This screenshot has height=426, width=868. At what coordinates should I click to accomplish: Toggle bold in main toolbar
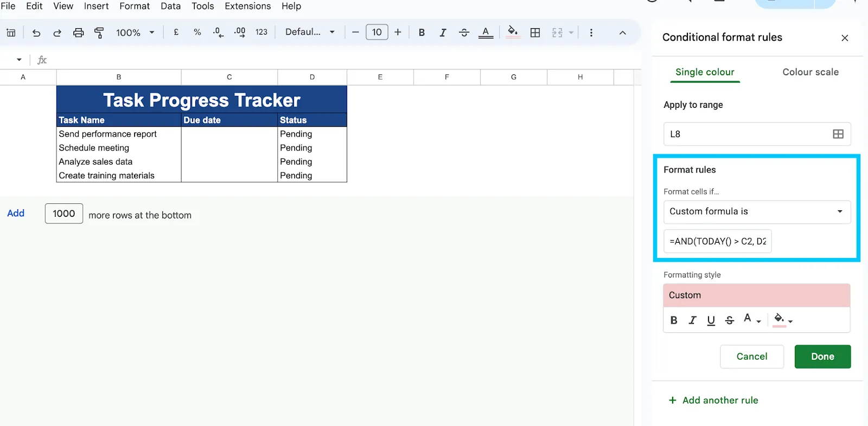(x=422, y=33)
